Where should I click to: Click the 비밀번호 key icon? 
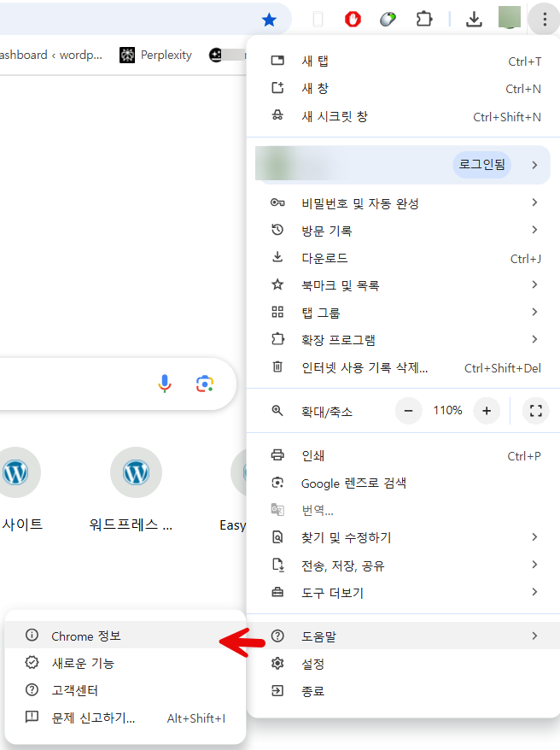[x=277, y=202]
